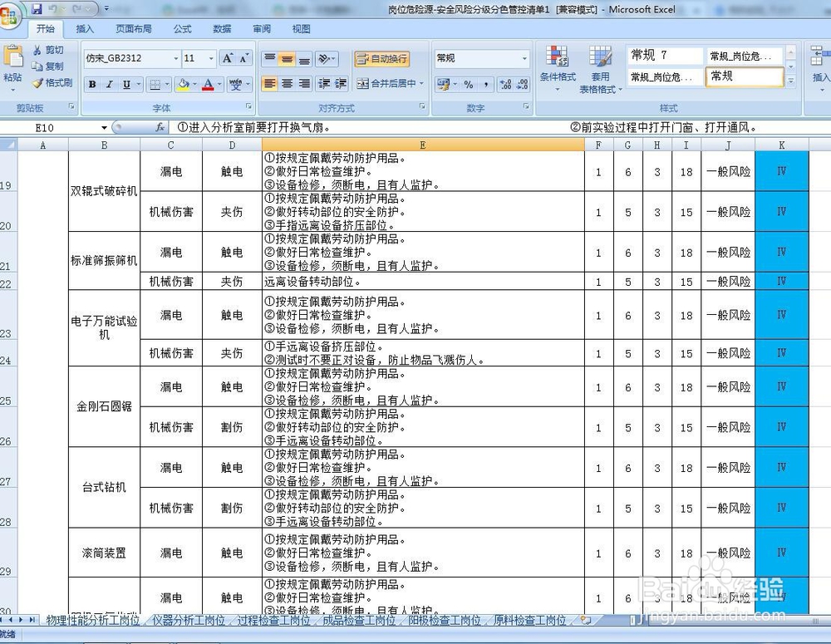The width and height of the screenshot is (831, 644).
Task: Decrease font size with the small A
Action: pyautogui.click(x=243, y=58)
